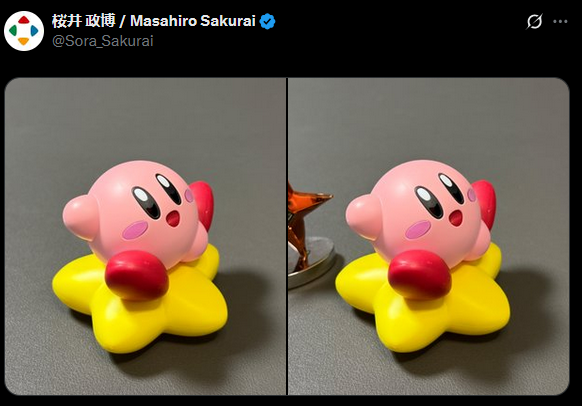Click the silver trophy base in right photo
Viewport: 582px width, 406px height.
[x=310, y=265]
